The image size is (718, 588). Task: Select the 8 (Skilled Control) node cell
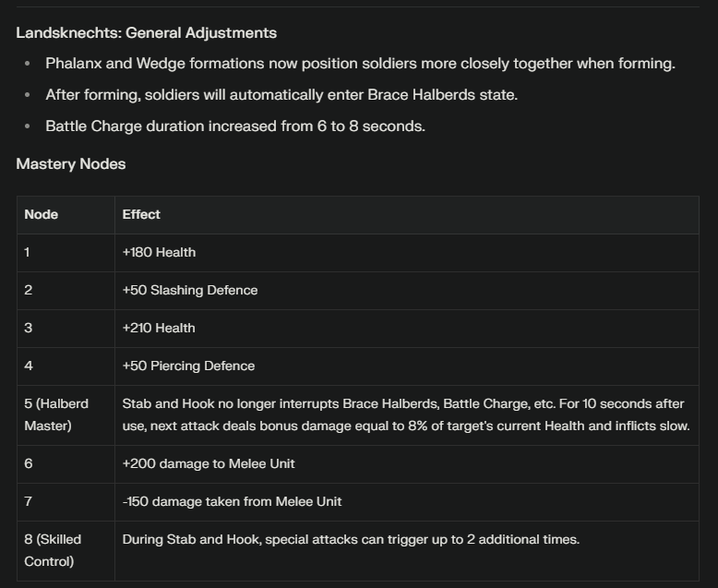coord(66,551)
